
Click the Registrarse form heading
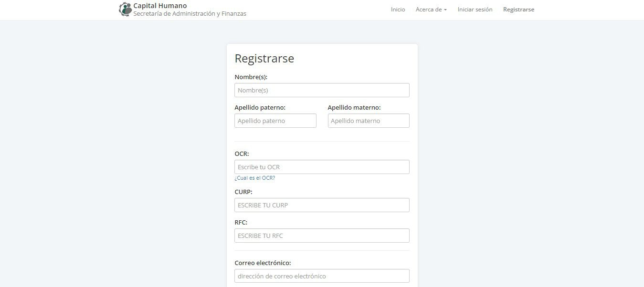(x=264, y=59)
